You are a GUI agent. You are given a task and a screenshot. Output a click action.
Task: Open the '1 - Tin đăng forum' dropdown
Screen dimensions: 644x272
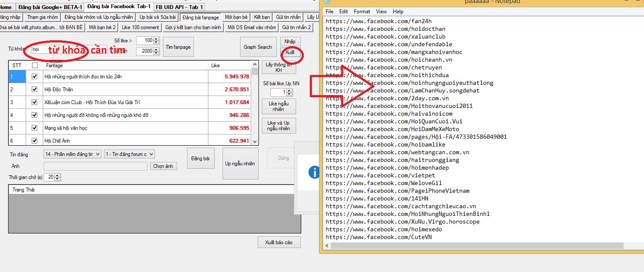pyautogui.click(x=129, y=154)
